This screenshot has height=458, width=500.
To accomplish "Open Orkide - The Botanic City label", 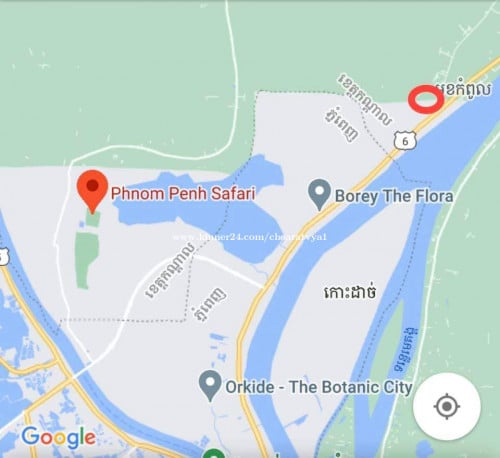I will pyautogui.click(x=319, y=387).
